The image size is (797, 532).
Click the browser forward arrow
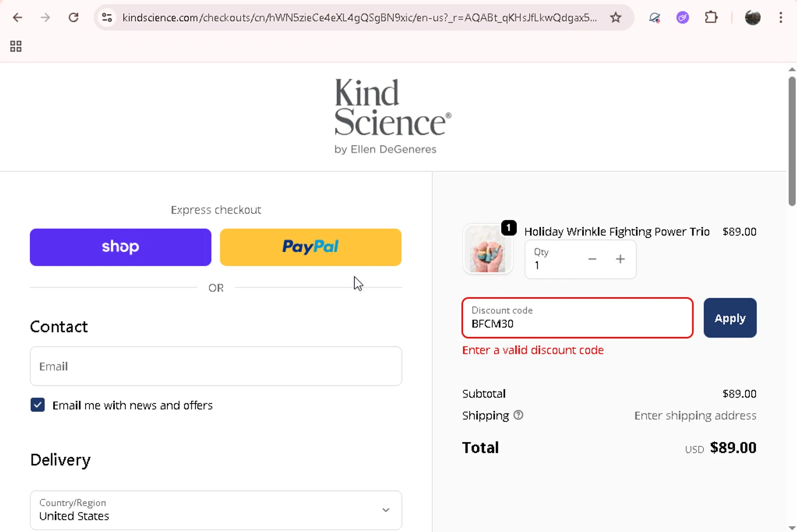point(45,18)
